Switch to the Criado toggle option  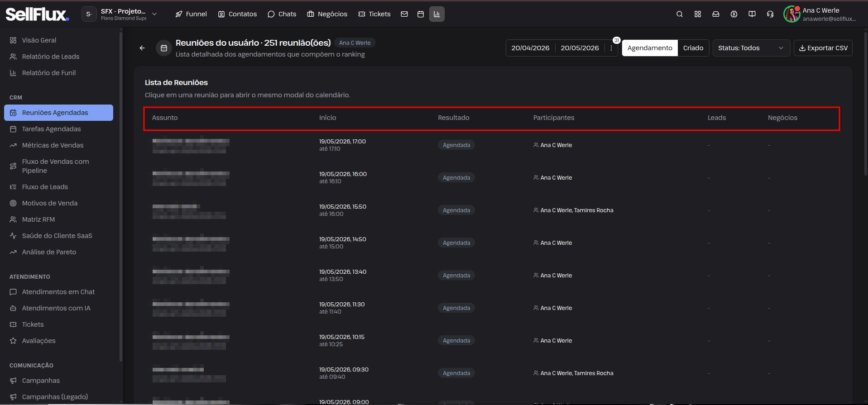[693, 48]
